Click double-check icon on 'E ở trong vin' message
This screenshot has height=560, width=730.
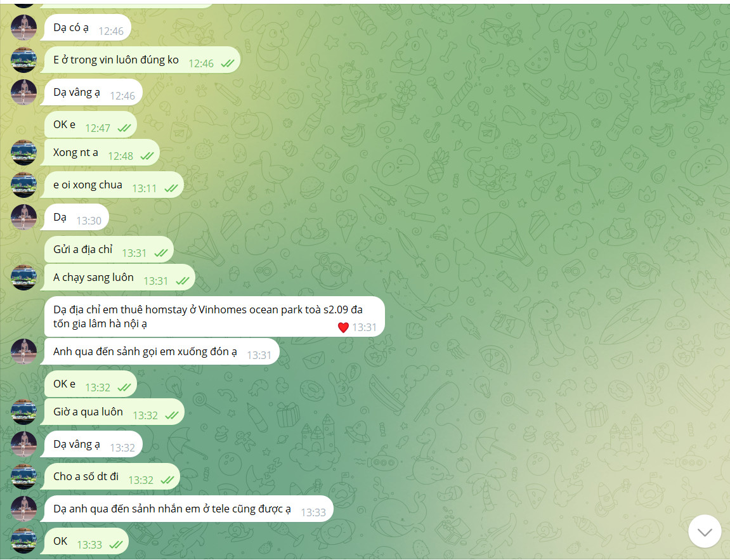[x=228, y=63]
